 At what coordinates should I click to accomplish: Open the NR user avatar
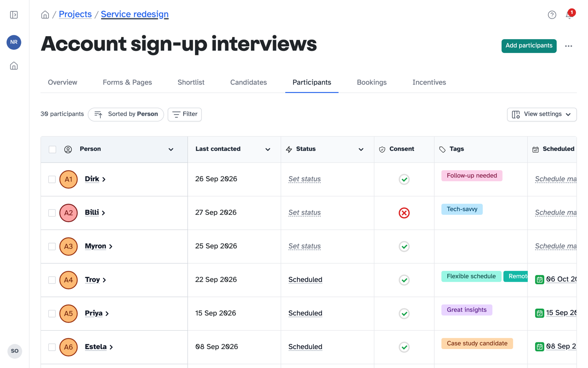[x=14, y=42]
